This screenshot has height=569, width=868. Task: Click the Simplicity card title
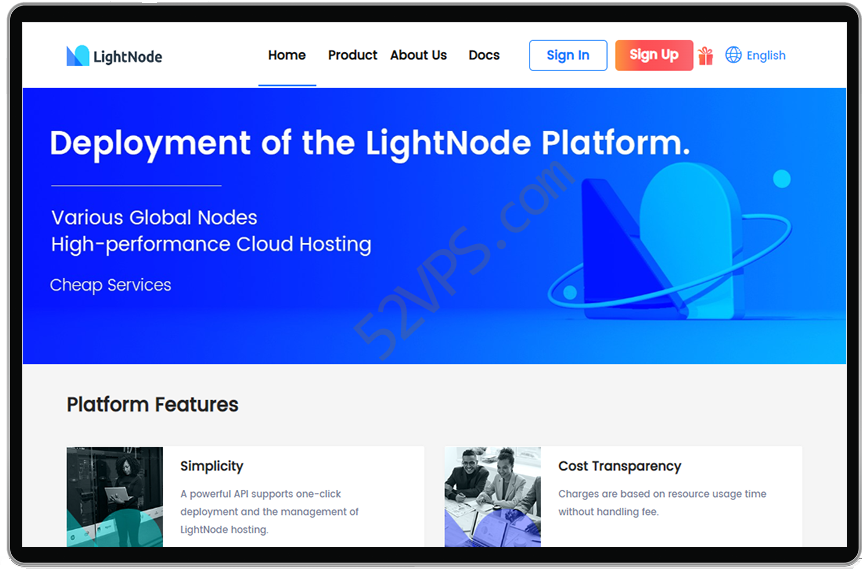pos(211,466)
